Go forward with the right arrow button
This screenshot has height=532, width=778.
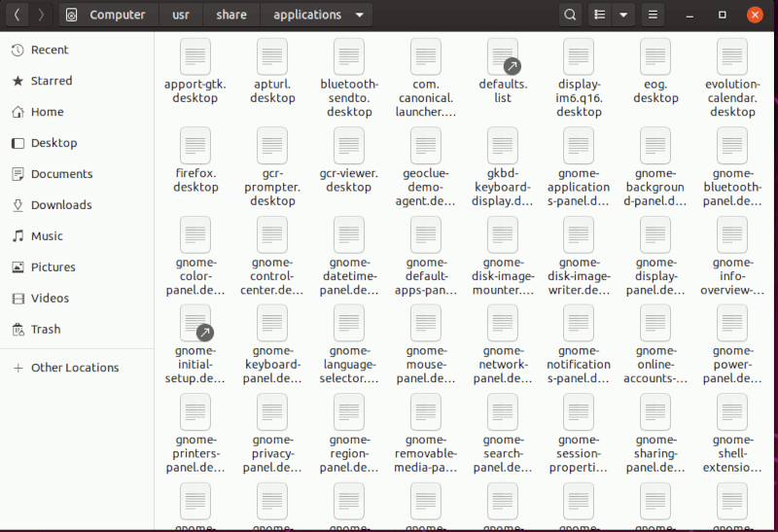click(x=41, y=15)
